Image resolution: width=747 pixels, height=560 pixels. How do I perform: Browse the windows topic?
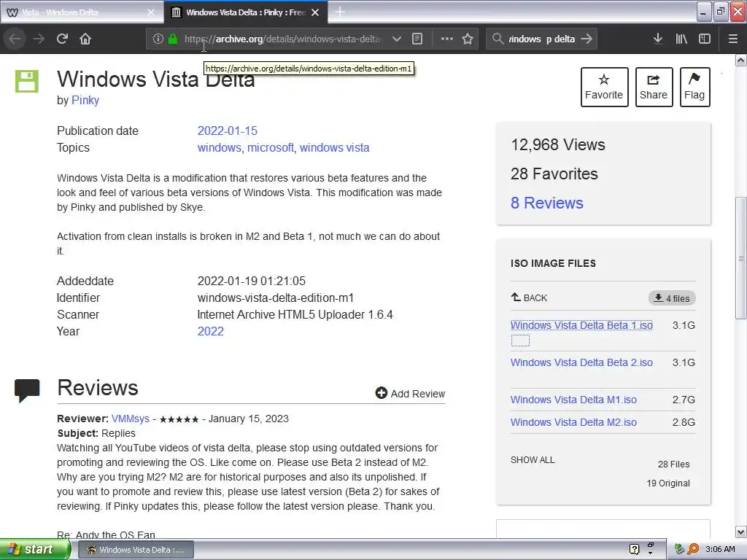[219, 147]
